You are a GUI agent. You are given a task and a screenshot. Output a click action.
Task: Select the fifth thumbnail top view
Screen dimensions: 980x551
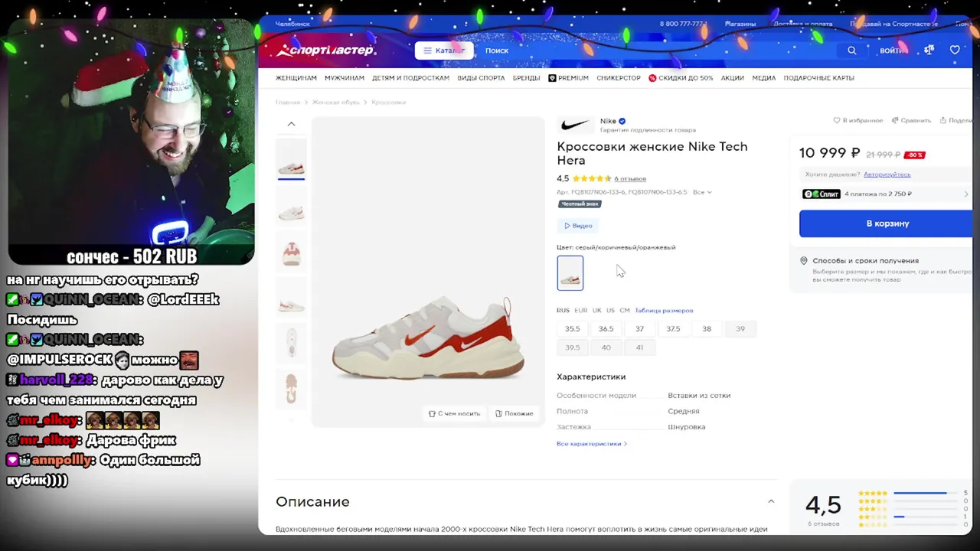[291, 343]
